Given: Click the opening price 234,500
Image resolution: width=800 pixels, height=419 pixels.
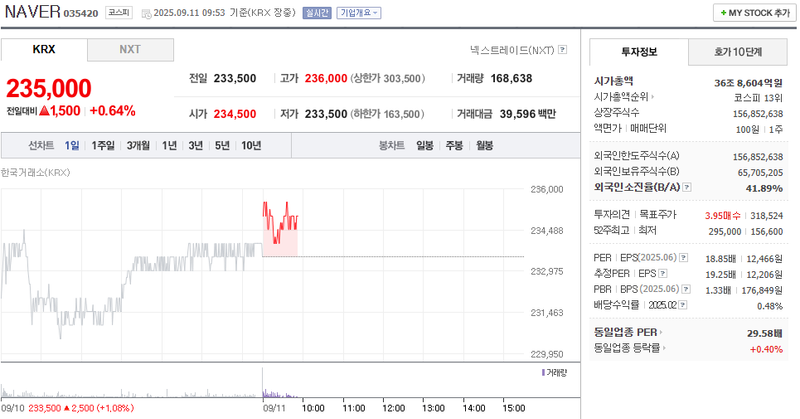Looking at the screenshot, I should (235, 114).
